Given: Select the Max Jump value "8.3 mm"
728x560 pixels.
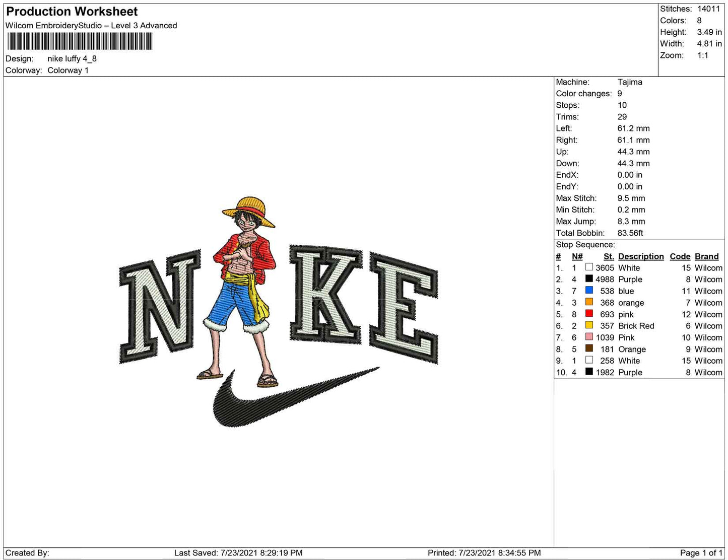Looking at the screenshot, I should pos(631,222).
